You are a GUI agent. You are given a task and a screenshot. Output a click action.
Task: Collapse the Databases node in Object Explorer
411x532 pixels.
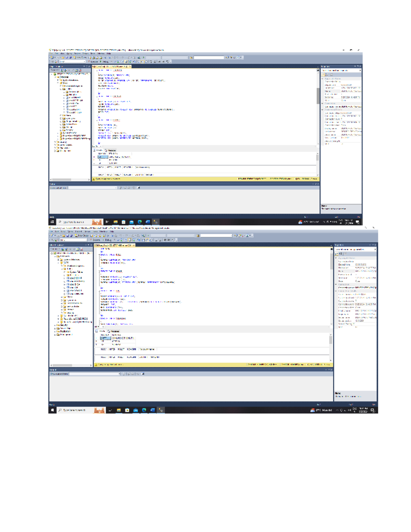pyautogui.click(x=55, y=77)
